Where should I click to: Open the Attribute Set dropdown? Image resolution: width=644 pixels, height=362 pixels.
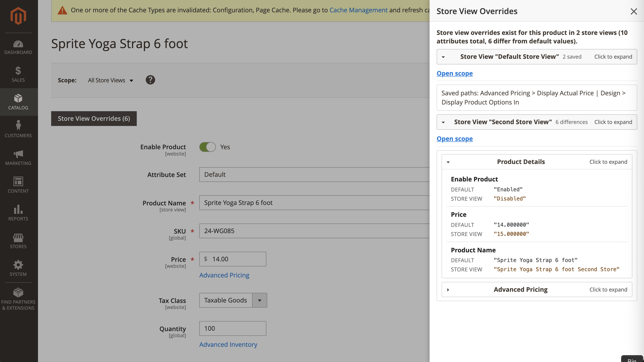[314, 175]
